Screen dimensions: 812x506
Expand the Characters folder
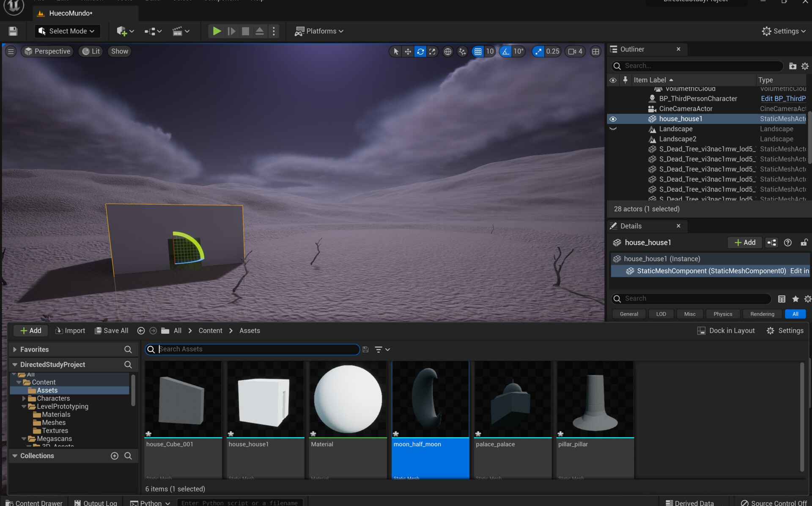click(x=24, y=399)
